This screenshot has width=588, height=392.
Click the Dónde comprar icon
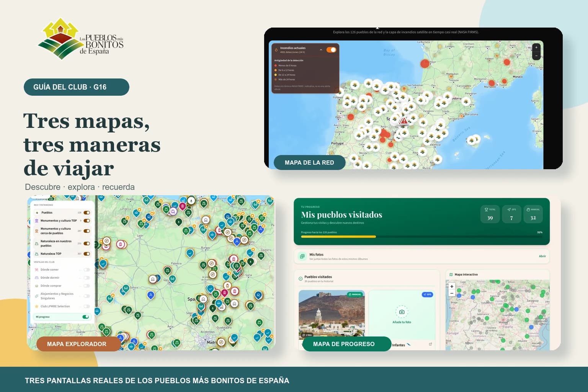coord(37,286)
